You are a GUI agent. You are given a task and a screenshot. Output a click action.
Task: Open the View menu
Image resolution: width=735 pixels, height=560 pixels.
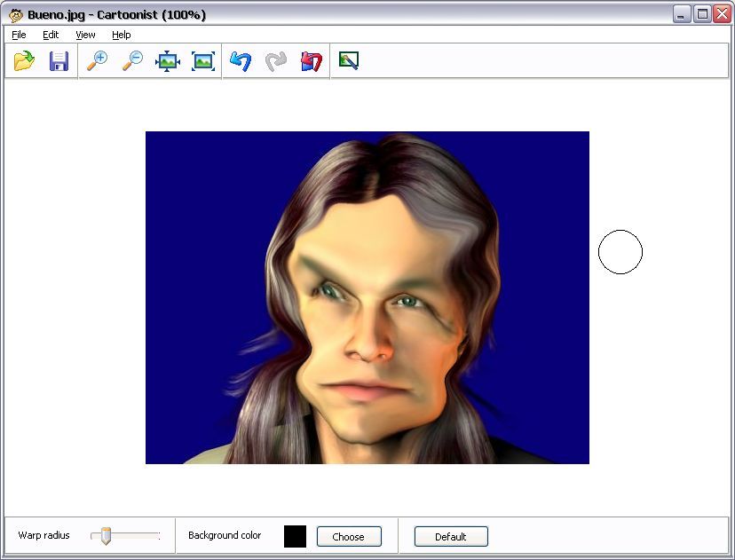point(84,35)
